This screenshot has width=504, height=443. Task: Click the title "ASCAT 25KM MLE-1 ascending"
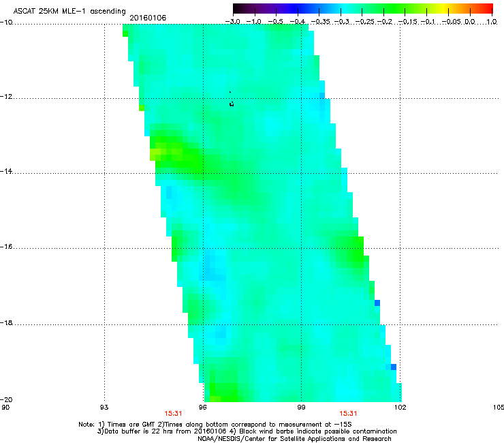(69, 12)
